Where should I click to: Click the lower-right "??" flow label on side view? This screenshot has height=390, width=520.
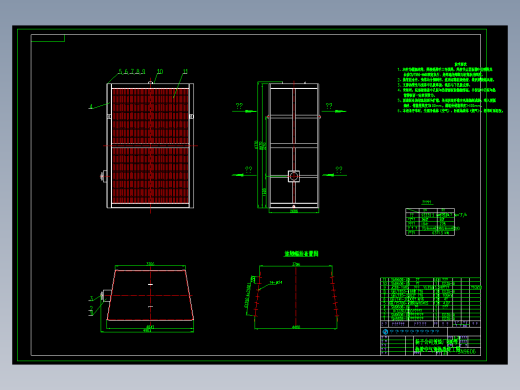[x=339, y=169]
